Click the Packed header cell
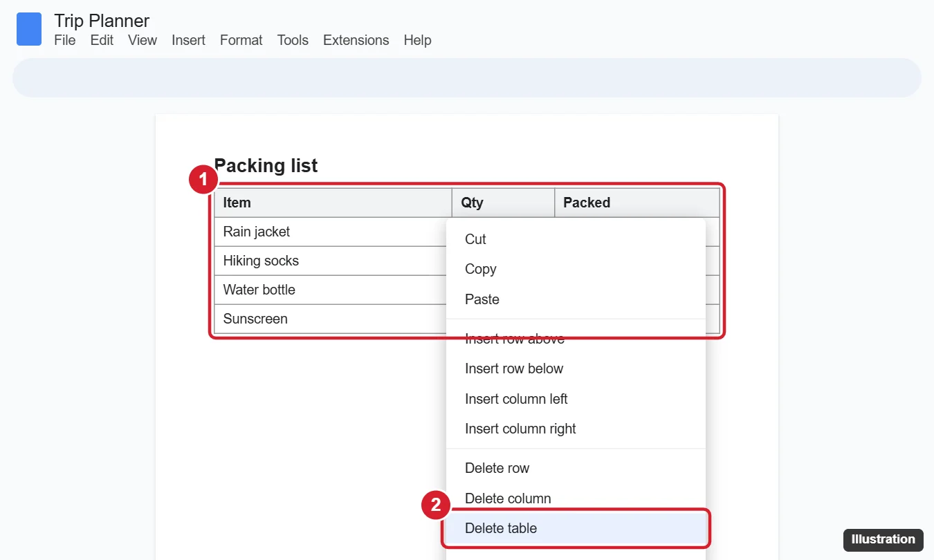The height and width of the screenshot is (560, 934). (637, 203)
